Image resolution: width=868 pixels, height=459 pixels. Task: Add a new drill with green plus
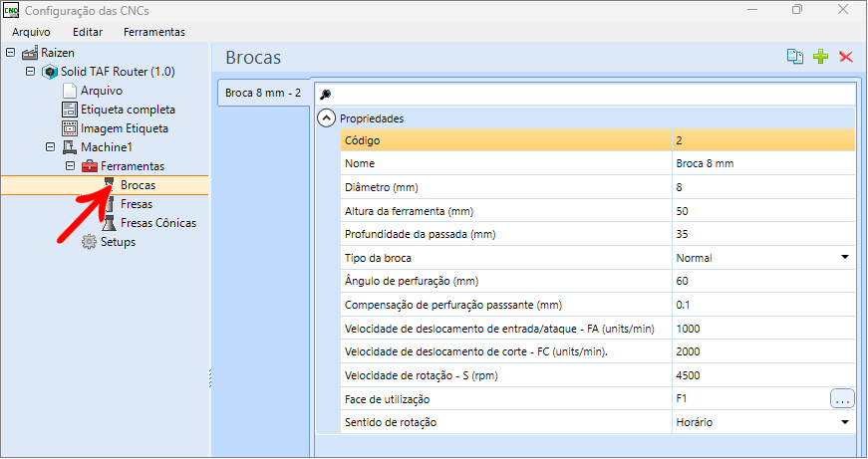(x=820, y=57)
